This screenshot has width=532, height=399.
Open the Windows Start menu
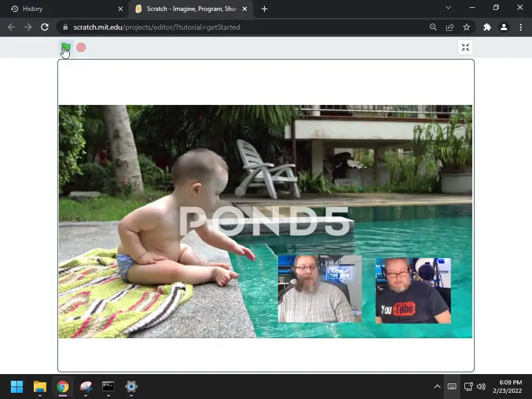point(17,387)
